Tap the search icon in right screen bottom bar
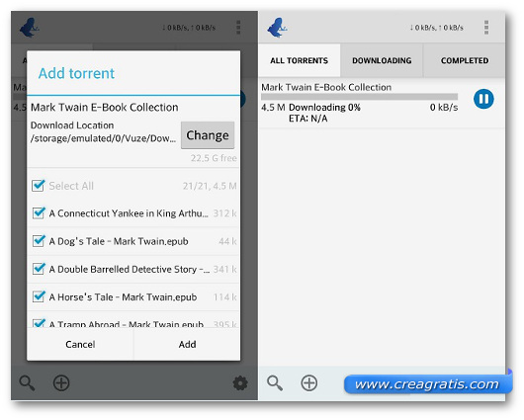 point(275,382)
